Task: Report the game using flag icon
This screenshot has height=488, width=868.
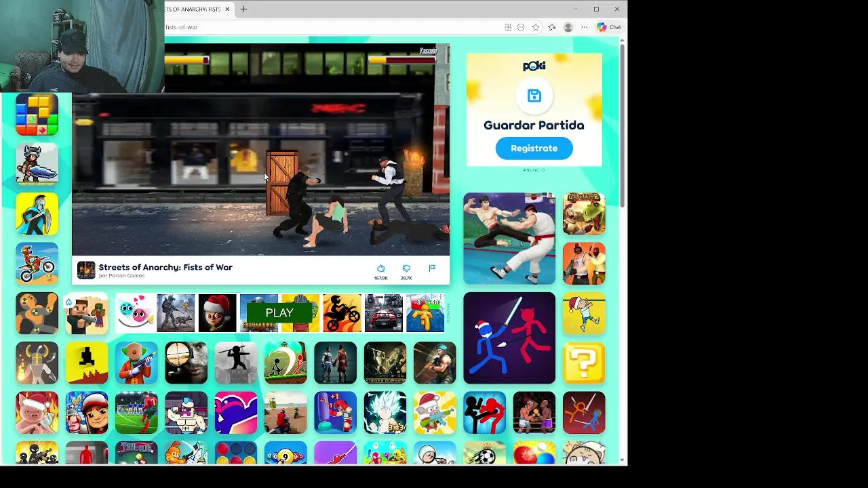Action: [x=432, y=268]
